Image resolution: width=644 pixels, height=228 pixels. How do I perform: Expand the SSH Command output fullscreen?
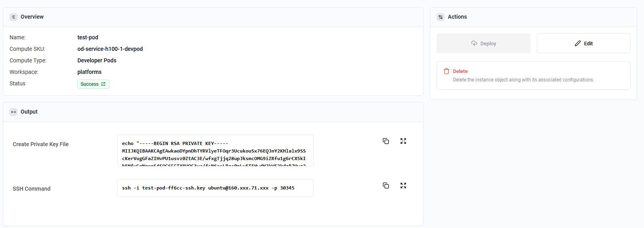click(403, 185)
